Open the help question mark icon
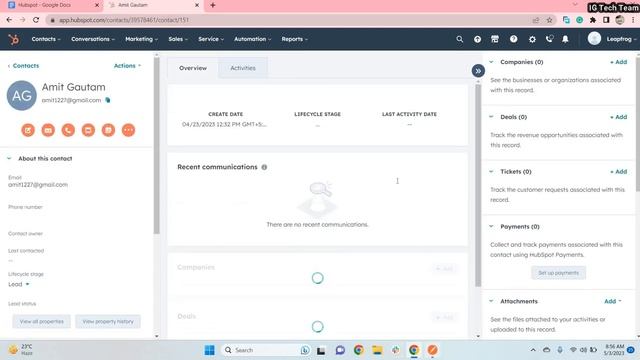Viewport: 640px width, 360px height. [513, 39]
